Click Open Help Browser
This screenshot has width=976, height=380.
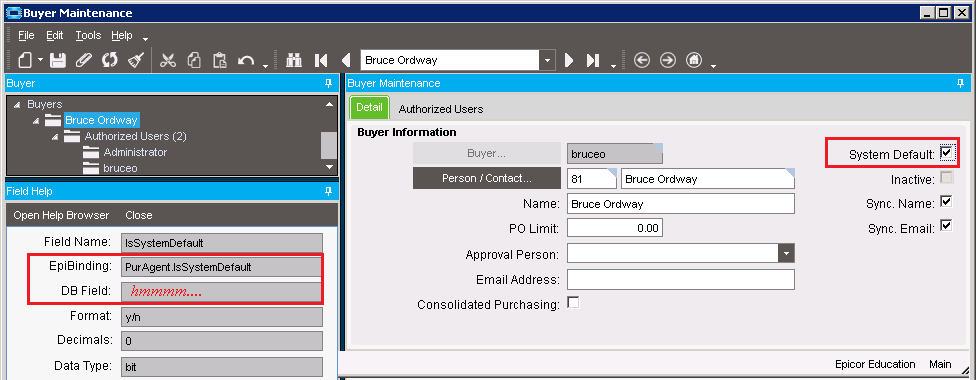coord(61,215)
